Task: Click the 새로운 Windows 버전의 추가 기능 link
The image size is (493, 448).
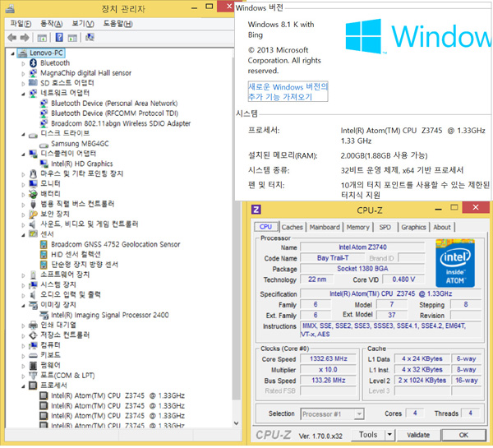Action: pyautogui.click(x=288, y=91)
